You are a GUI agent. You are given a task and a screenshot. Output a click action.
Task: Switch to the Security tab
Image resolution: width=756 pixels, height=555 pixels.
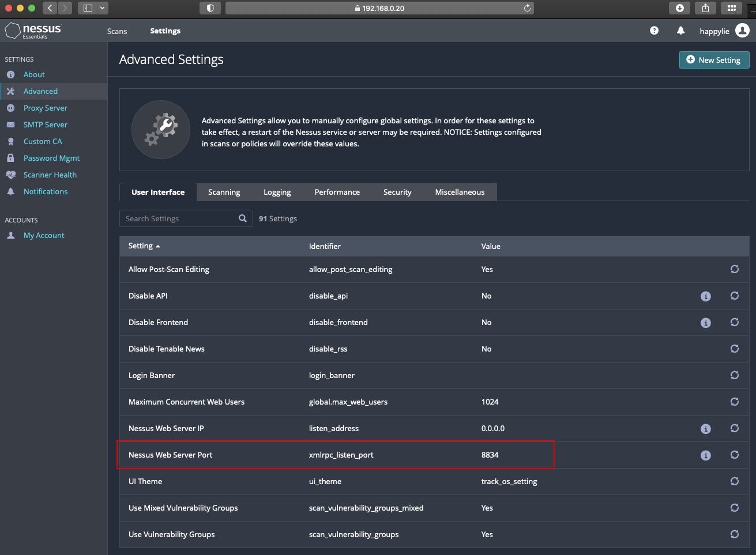tap(397, 192)
